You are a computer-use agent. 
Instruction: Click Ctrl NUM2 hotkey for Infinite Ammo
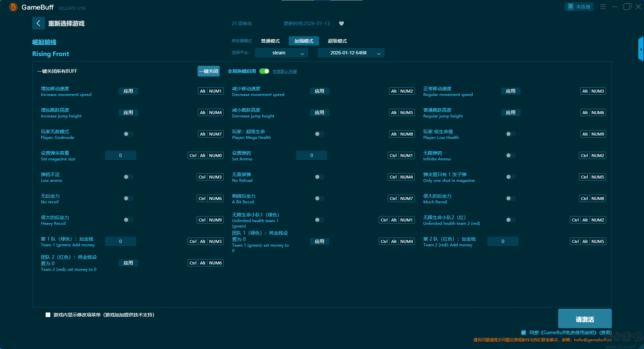(x=592, y=155)
